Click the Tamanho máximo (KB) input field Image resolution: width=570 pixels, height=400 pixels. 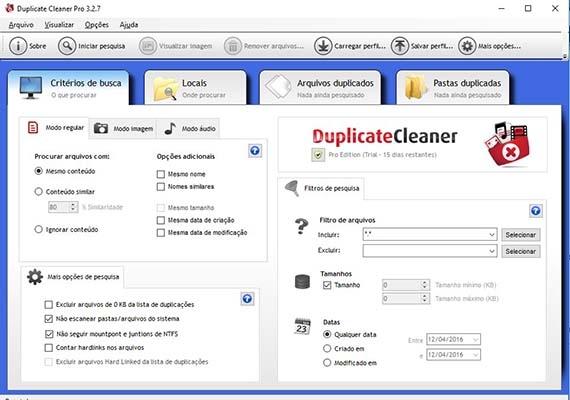tap(406, 299)
